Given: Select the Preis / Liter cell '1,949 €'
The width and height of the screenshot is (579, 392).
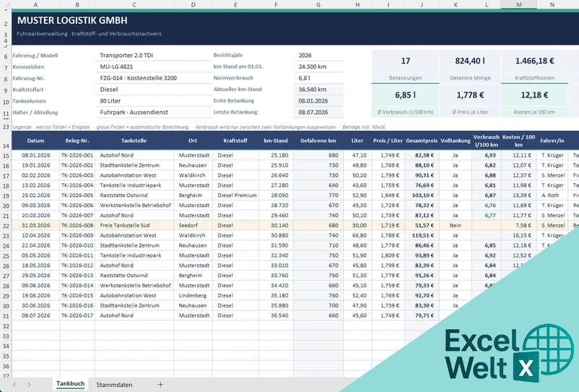Looking at the screenshot, I should 388,195.
